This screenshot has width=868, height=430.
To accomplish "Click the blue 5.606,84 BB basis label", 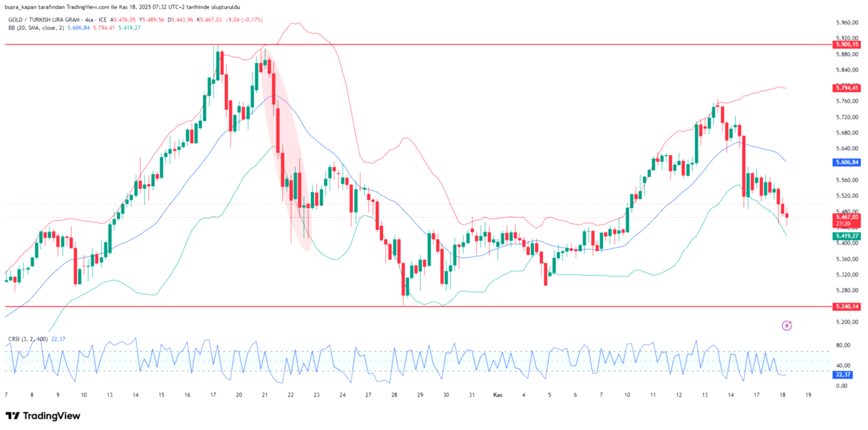I will pos(846,162).
